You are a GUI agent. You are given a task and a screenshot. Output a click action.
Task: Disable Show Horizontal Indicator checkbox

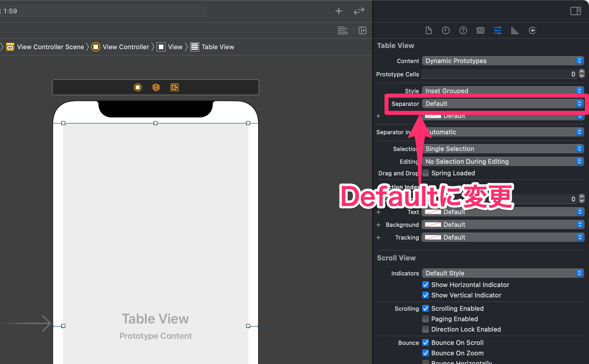(x=426, y=285)
